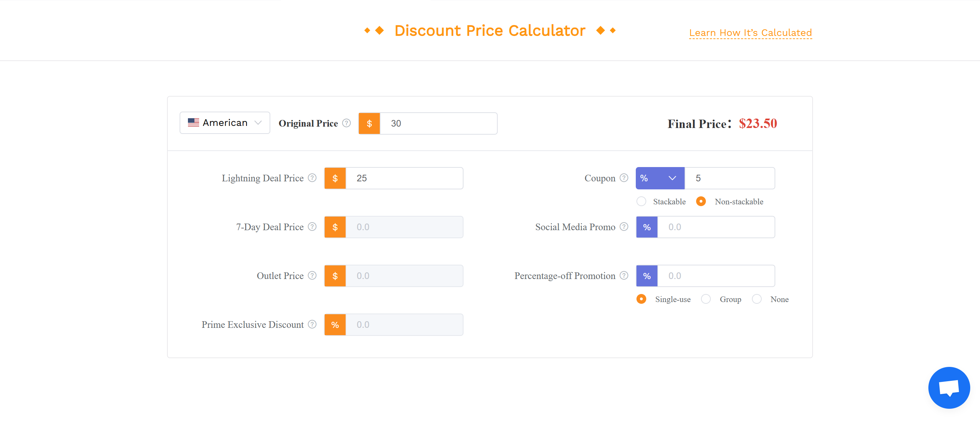Expand the Coupon percent type dropdown

click(660, 178)
